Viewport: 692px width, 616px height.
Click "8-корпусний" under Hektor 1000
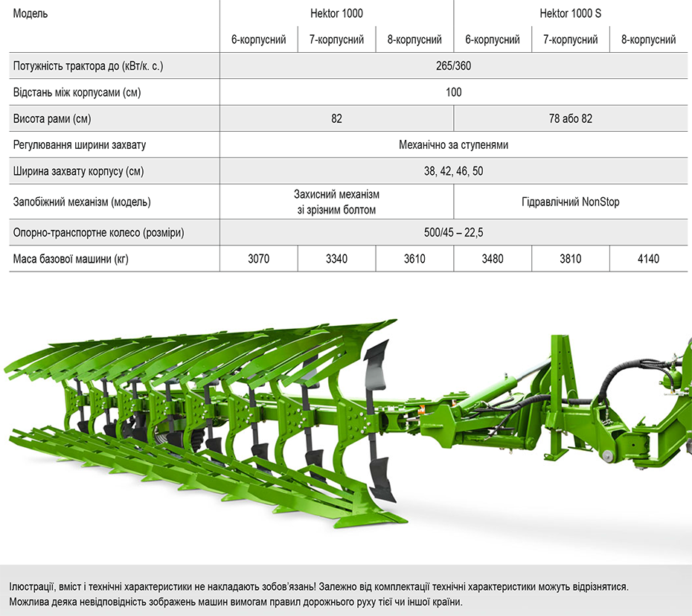click(414, 39)
